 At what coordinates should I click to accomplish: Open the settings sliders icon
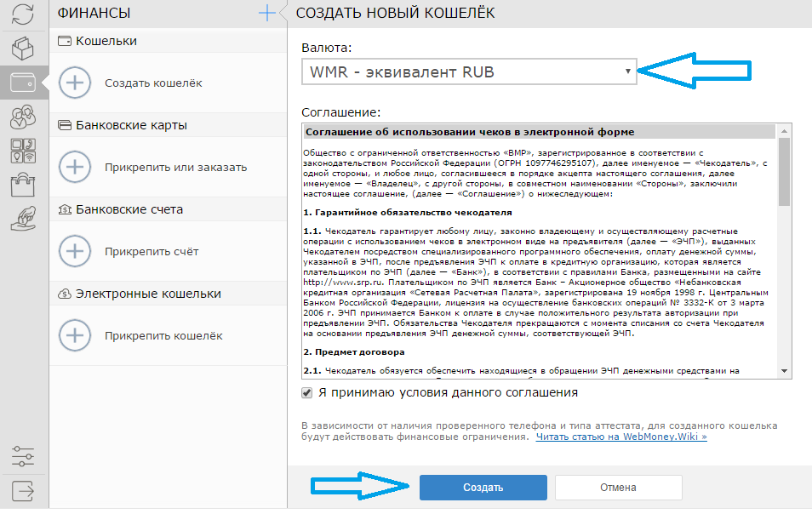23,456
